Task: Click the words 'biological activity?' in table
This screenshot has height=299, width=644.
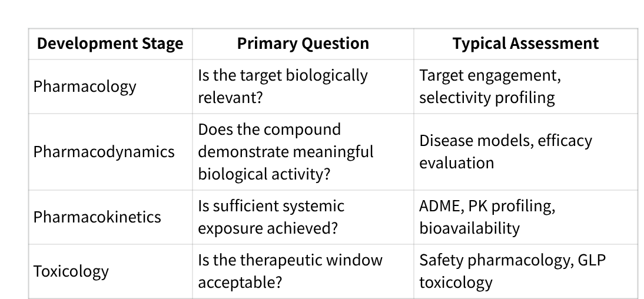Action: click(x=264, y=174)
